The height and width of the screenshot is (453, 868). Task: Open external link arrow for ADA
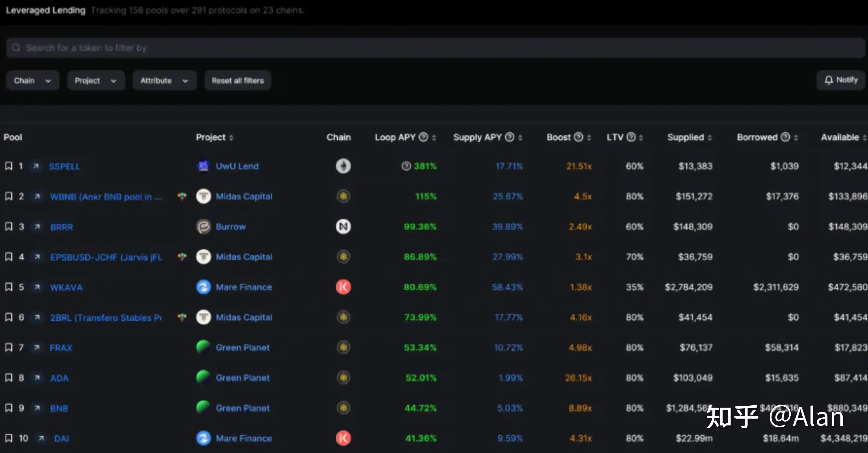37,378
